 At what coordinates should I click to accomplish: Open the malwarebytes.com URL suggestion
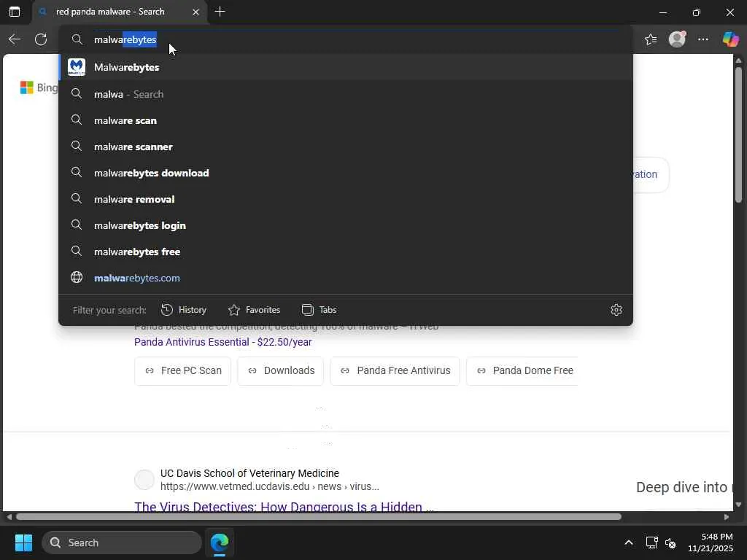(x=346, y=278)
